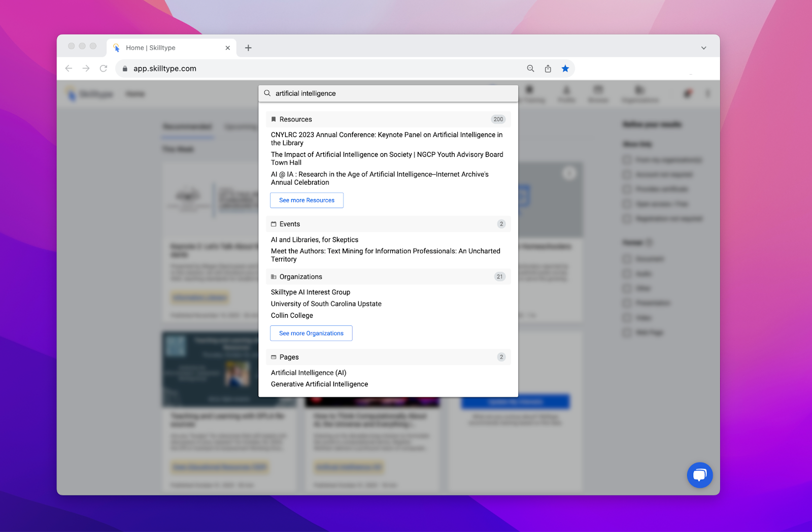This screenshot has height=532, width=812.
Task: Open the chat support bubble
Action: (699, 475)
